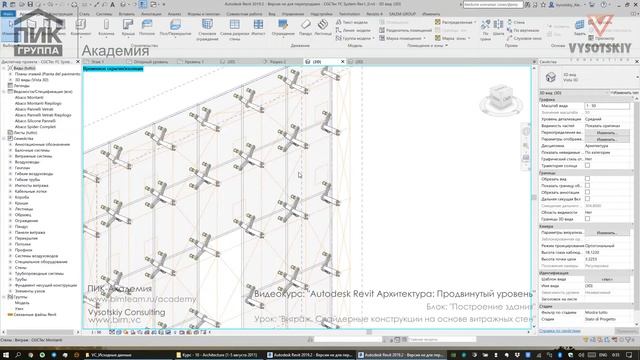Close the active {3D} view tab

342,62
